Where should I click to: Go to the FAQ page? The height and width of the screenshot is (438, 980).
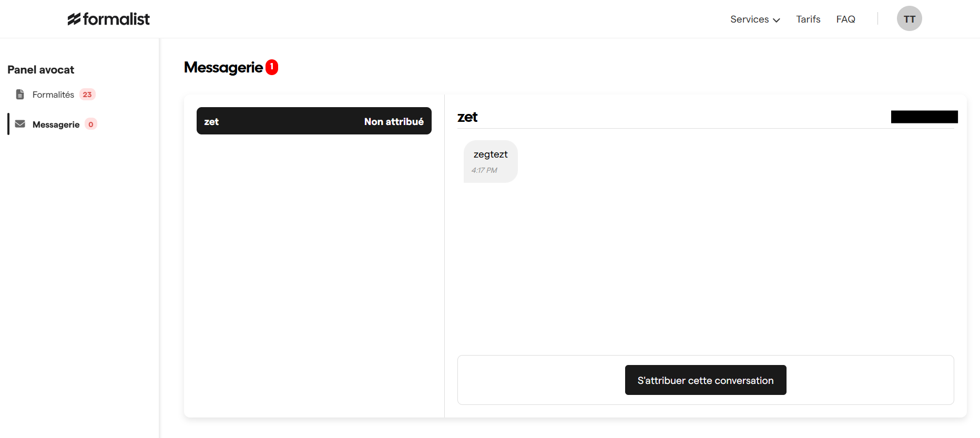[x=845, y=19]
